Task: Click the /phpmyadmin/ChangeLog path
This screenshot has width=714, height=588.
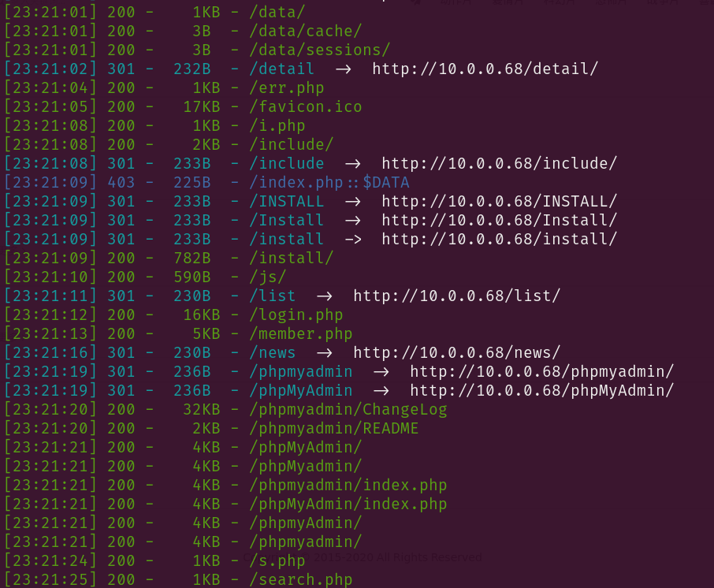Action: click(348, 409)
